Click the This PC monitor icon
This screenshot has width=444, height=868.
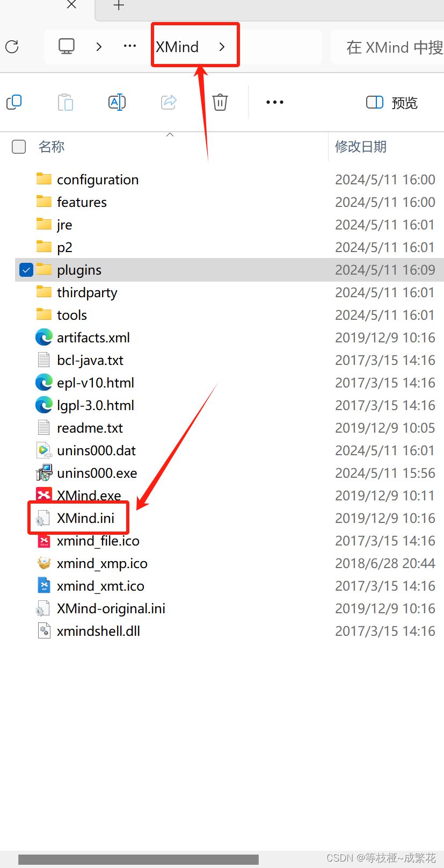(x=67, y=46)
